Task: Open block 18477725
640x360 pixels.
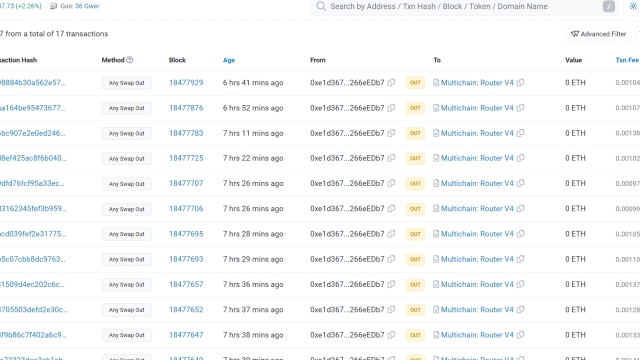Action: tap(186, 158)
